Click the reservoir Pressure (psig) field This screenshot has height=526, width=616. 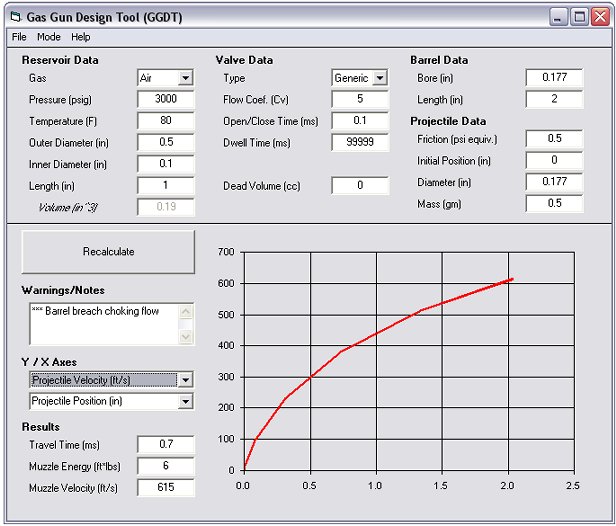point(166,100)
